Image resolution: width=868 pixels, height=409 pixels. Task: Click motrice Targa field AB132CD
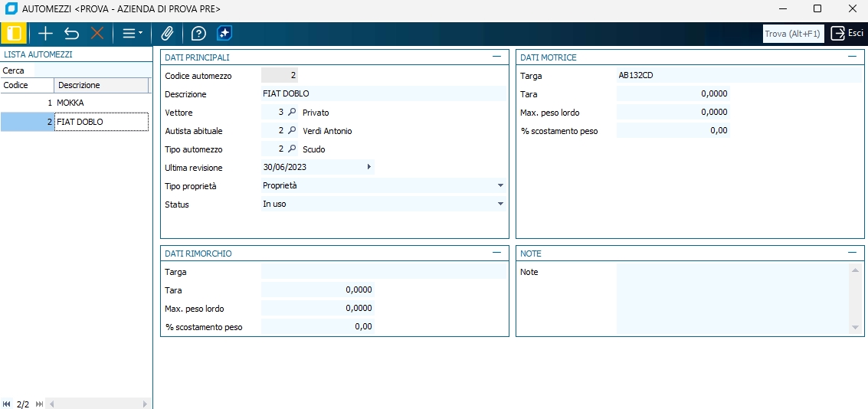click(x=739, y=75)
